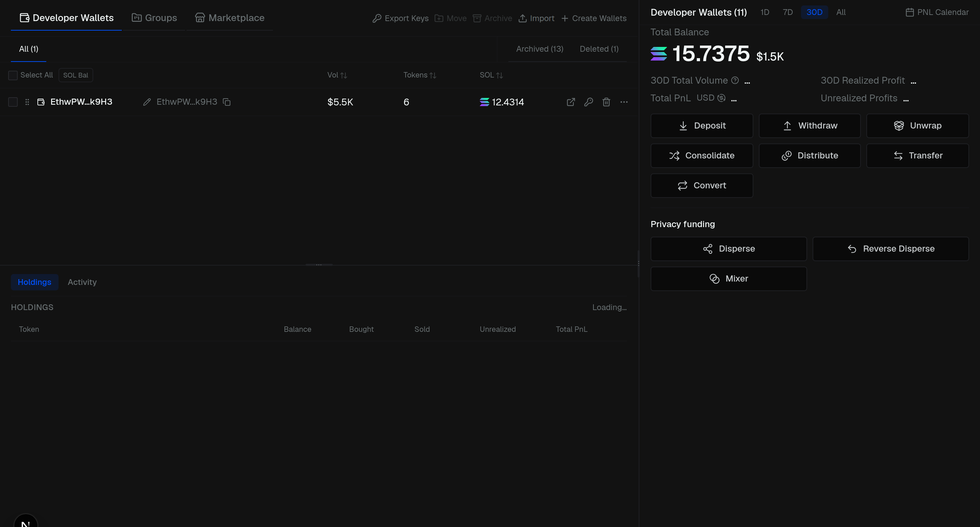Screen dimensions: 980x527
Task: Tick the Select All checkbox
Action: click(13, 75)
